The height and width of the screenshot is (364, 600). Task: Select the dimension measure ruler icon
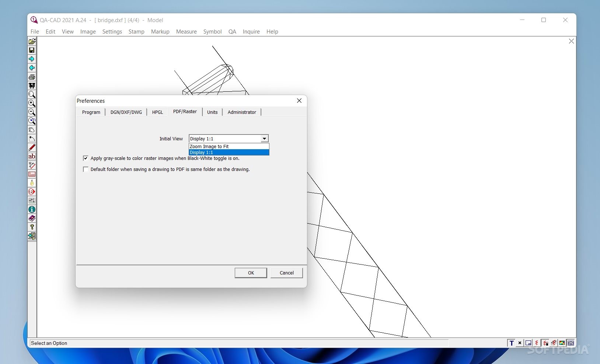tap(32, 165)
